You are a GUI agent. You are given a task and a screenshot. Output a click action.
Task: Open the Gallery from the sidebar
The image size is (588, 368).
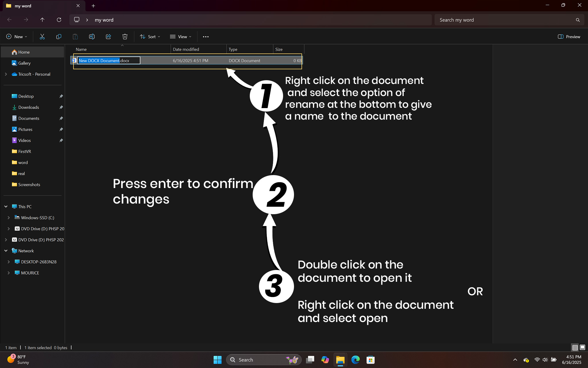24,63
